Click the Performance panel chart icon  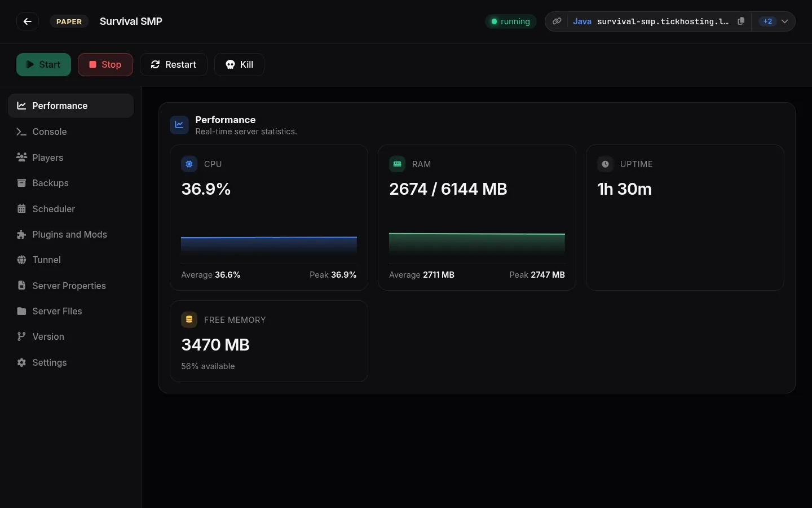[x=179, y=125]
